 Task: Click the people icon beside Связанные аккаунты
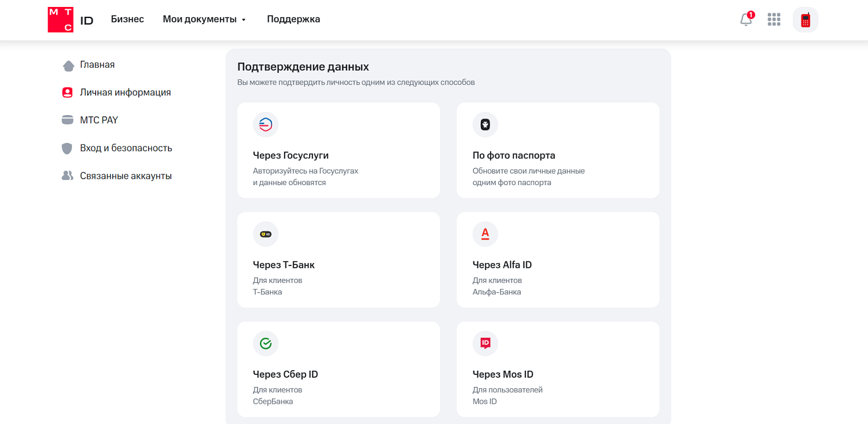pos(68,176)
